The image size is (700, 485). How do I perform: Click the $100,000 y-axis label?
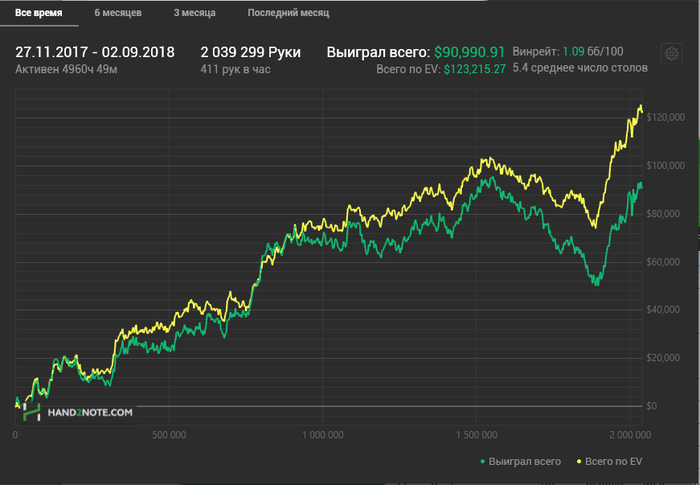pyautogui.click(x=665, y=166)
